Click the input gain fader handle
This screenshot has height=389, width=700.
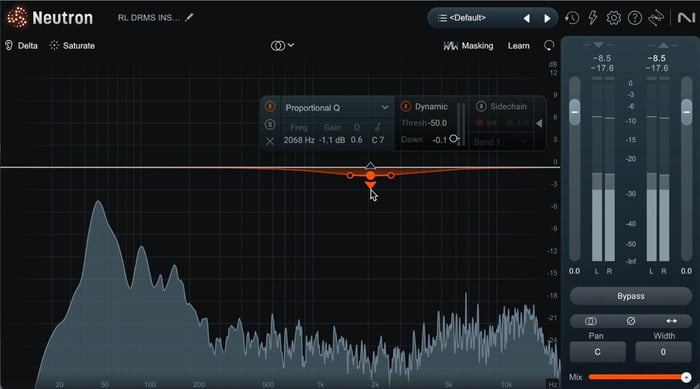point(575,112)
